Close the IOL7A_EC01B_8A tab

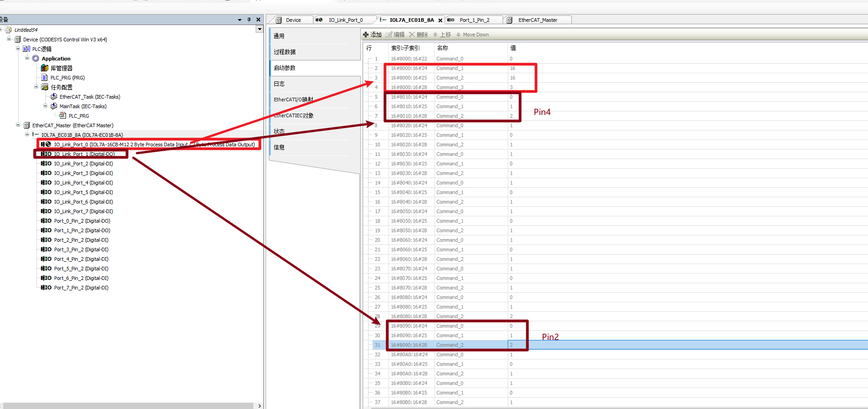click(x=440, y=20)
